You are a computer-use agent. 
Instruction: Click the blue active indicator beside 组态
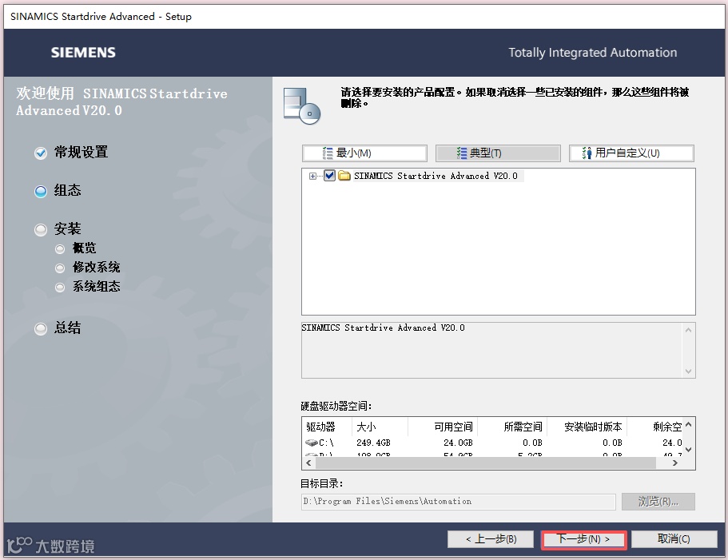click(x=41, y=191)
